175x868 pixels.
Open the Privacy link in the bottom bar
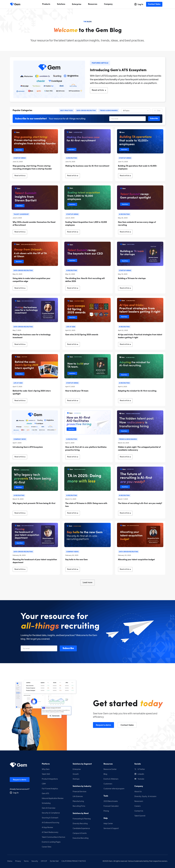pyautogui.click(x=18, y=861)
